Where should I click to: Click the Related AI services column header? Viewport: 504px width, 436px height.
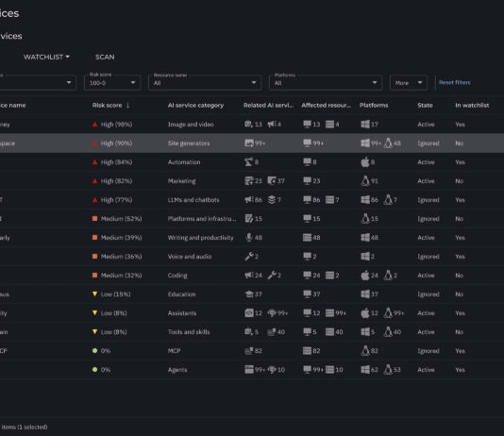point(268,106)
